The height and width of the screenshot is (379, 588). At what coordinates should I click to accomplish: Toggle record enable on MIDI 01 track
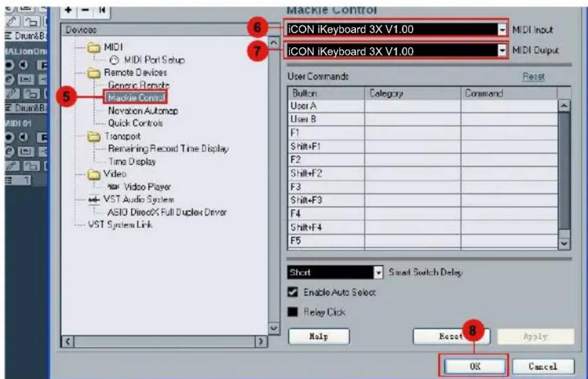[x=9, y=137]
